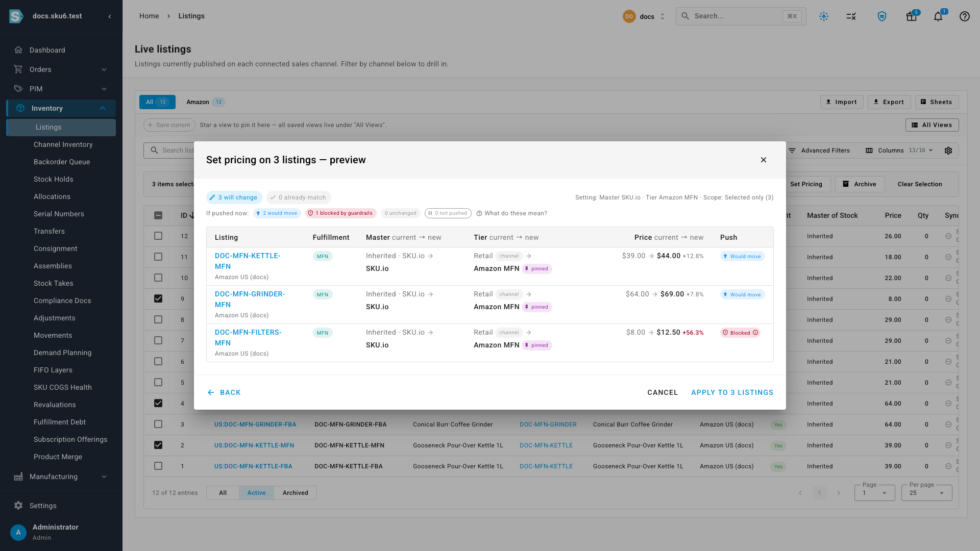
Task: Check the row 1 checkbox
Action: pos(158,466)
